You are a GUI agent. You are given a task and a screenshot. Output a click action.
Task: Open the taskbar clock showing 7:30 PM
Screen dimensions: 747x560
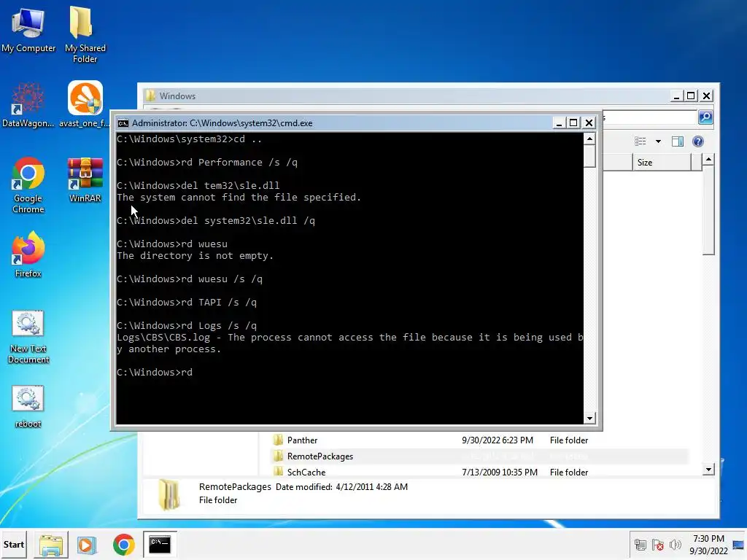click(708, 545)
